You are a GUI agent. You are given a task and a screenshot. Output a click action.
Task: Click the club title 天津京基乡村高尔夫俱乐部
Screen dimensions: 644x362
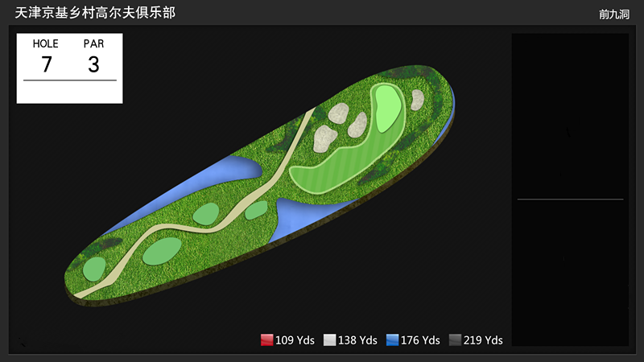(95, 13)
